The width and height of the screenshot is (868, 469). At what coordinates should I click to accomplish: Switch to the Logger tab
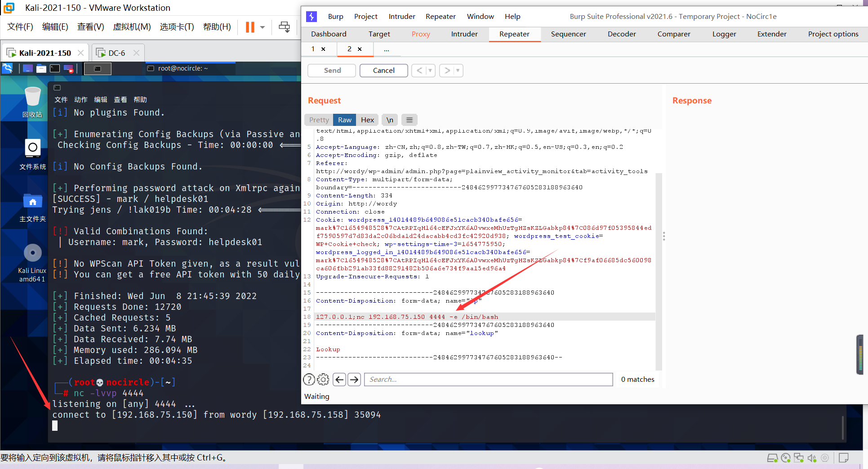724,34
